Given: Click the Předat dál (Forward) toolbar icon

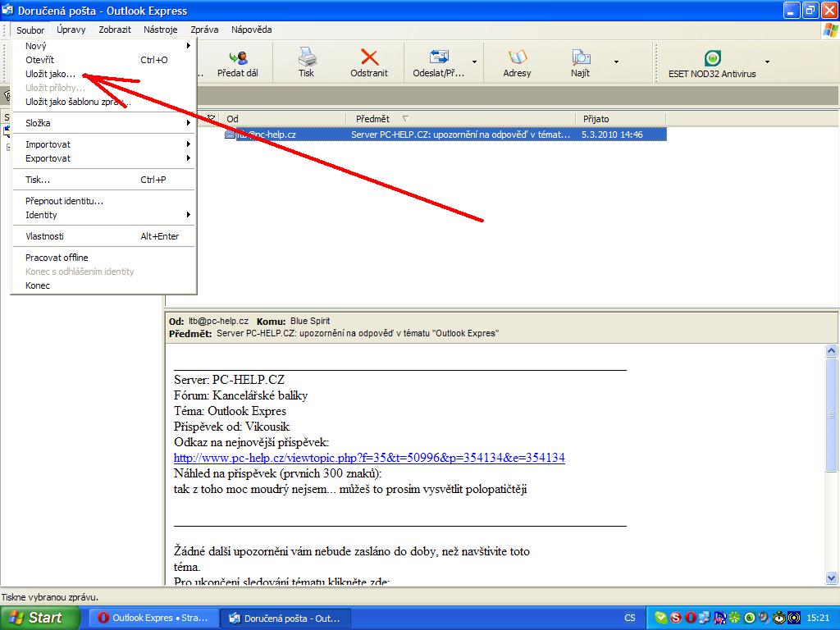Looking at the screenshot, I should point(238,57).
